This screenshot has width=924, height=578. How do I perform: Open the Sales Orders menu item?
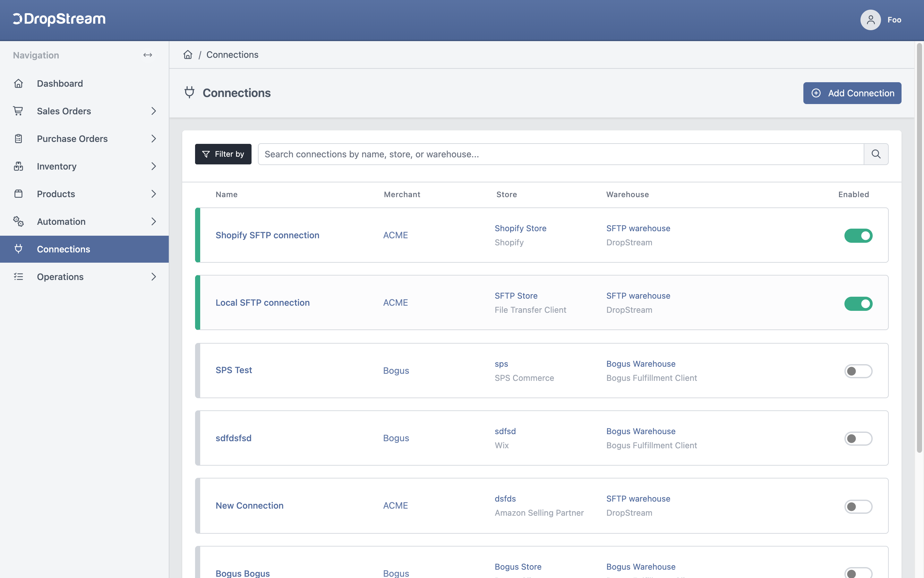pos(84,111)
